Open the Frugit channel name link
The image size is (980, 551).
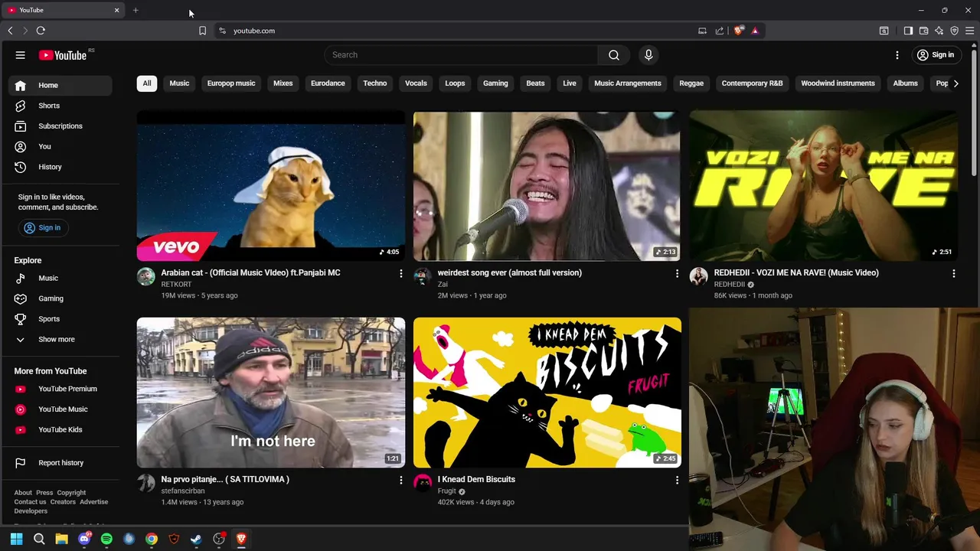(x=447, y=491)
